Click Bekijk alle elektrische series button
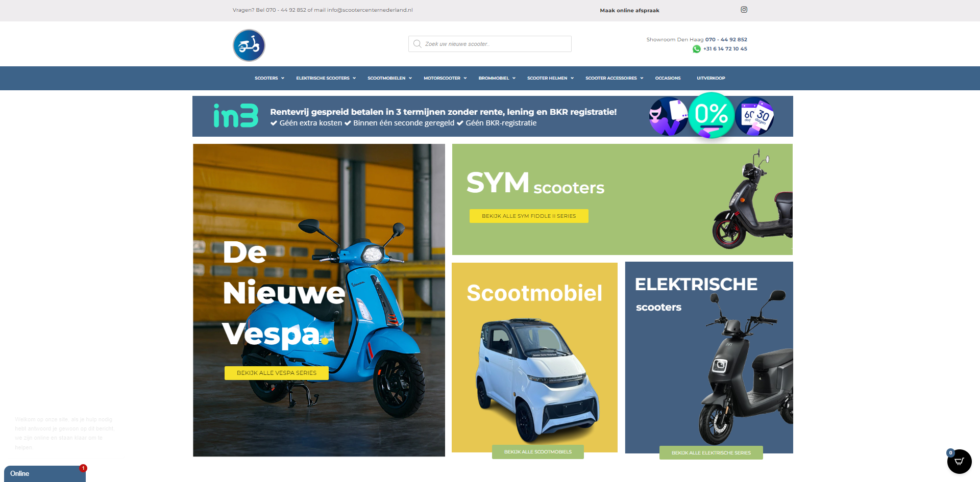Screen dimensions: 980x482 [711, 453]
